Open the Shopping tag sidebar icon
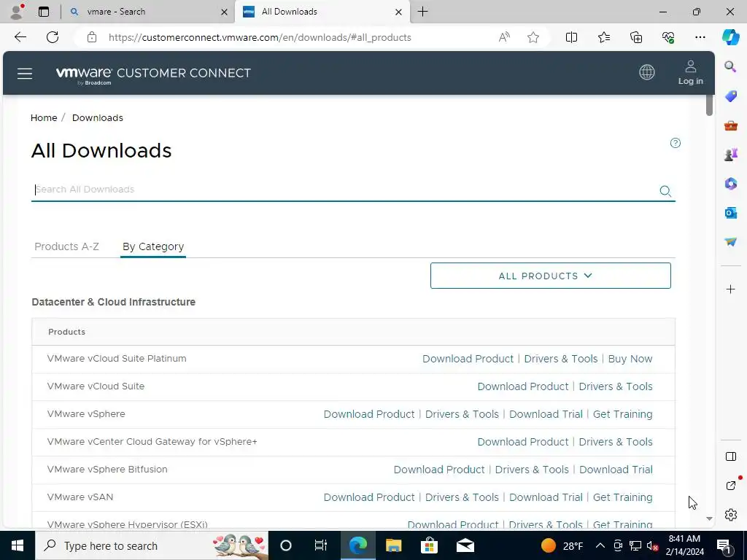Image resolution: width=747 pixels, height=560 pixels. (730, 96)
